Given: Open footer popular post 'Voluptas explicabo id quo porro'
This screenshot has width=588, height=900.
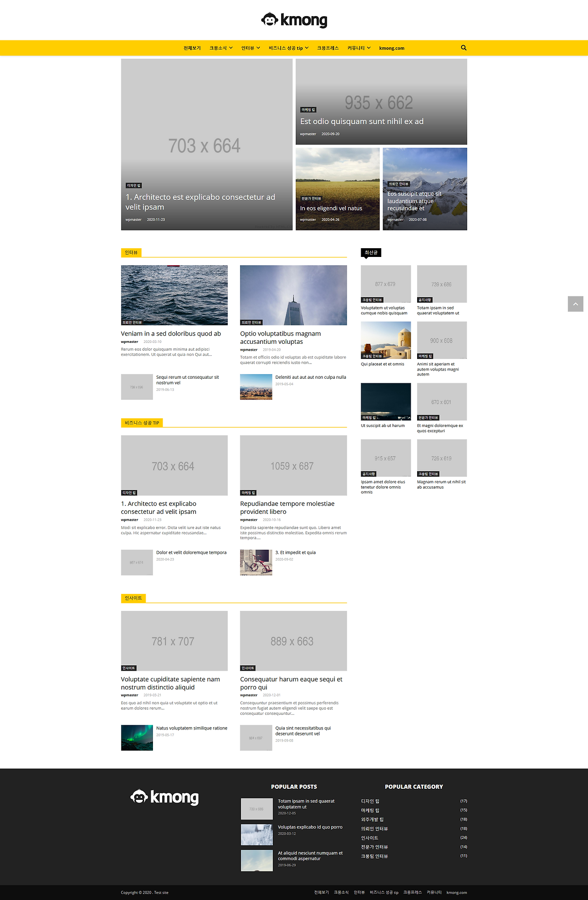Looking at the screenshot, I should click(310, 827).
